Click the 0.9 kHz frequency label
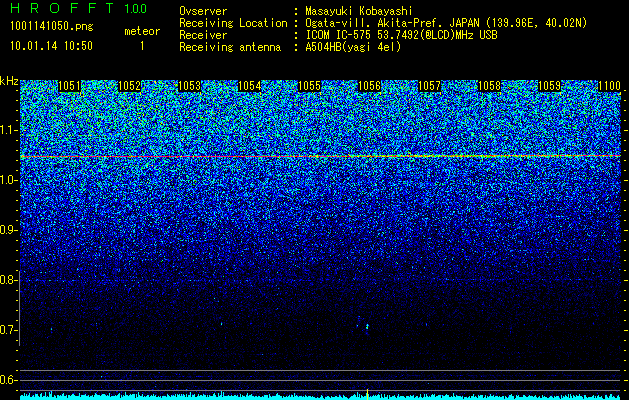The height and width of the screenshot is (400, 629). (9, 230)
